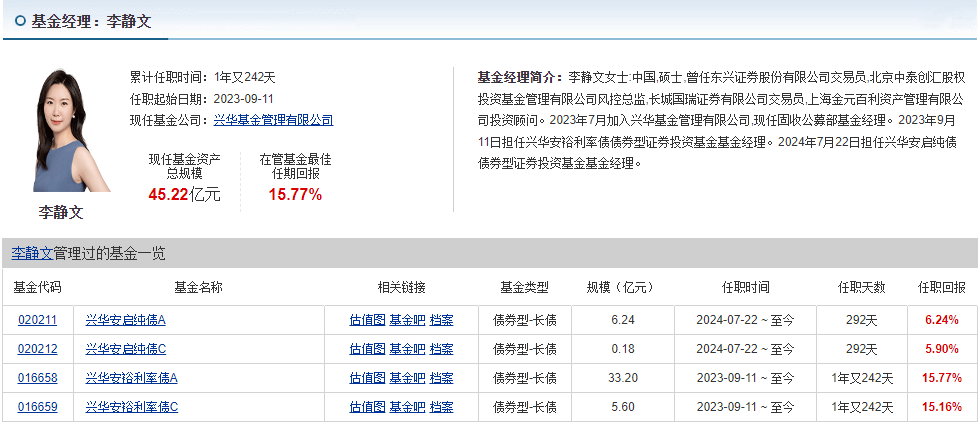Open 档案 for 兴华安启纯债A
The image size is (980, 427).
click(442, 320)
